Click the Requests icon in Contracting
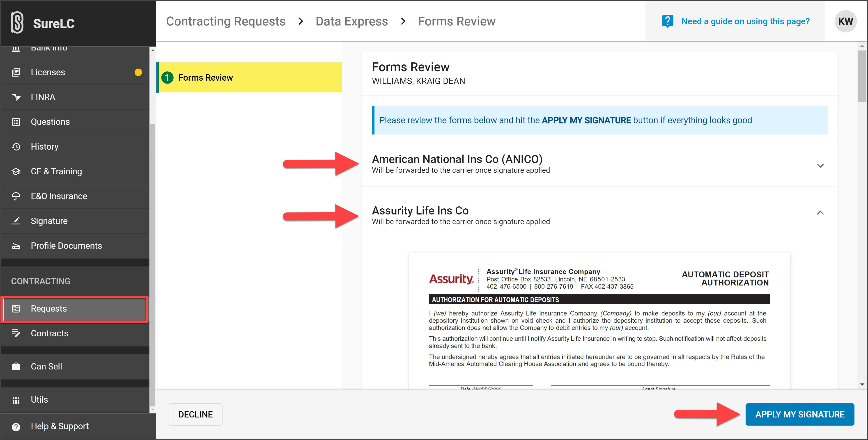 pos(16,309)
